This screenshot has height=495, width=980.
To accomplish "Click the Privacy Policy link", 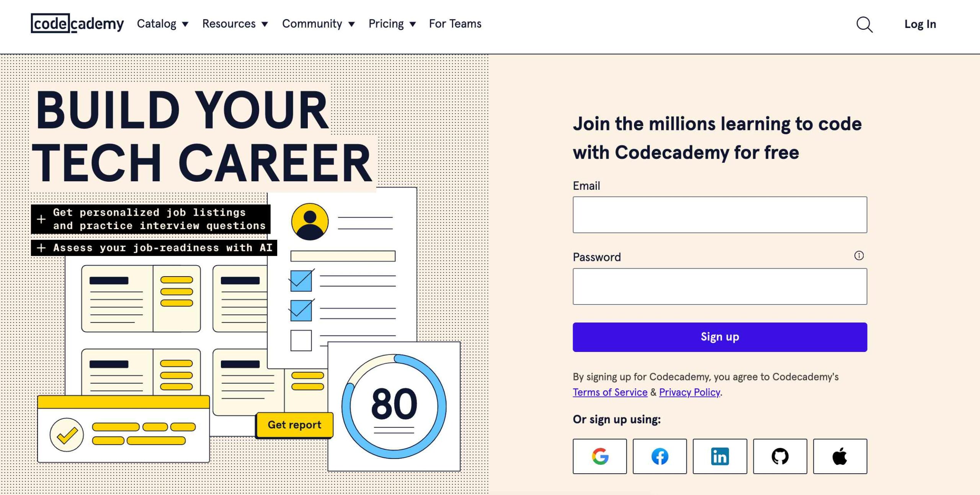I will (689, 391).
